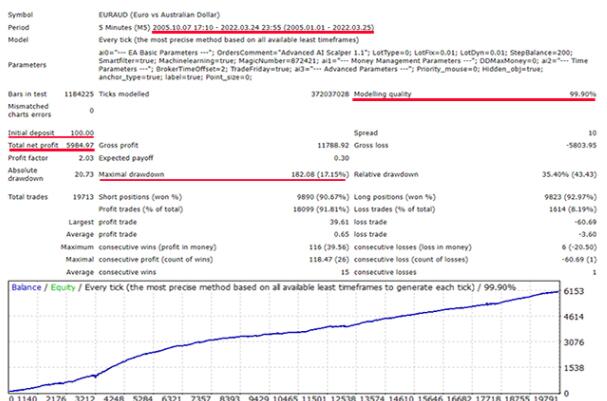Viewport: 607px width, 401px height.
Task: Click the Relative drawdown value 35.40% (43.43)
Action: tap(563, 174)
